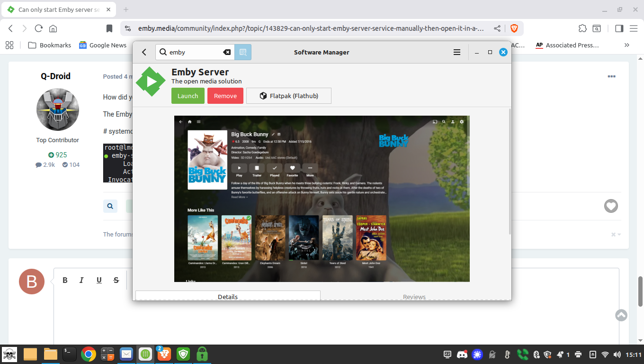Screen dimensions: 644x364
Task: Click the Software Manager search field
Action: coord(195,52)
